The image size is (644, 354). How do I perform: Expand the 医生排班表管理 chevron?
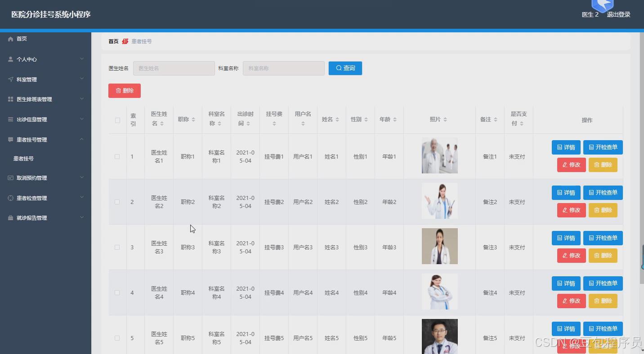click(82, 99)
